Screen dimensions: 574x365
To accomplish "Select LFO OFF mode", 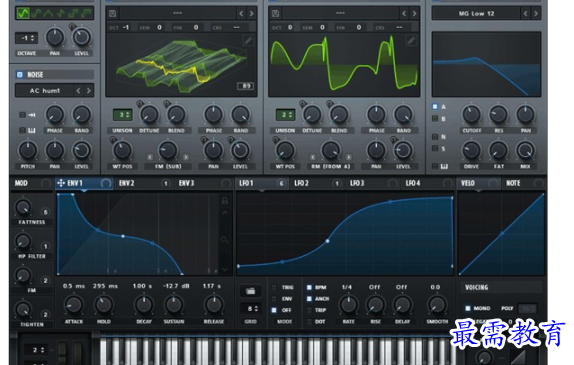I will [x=274, y=310].
